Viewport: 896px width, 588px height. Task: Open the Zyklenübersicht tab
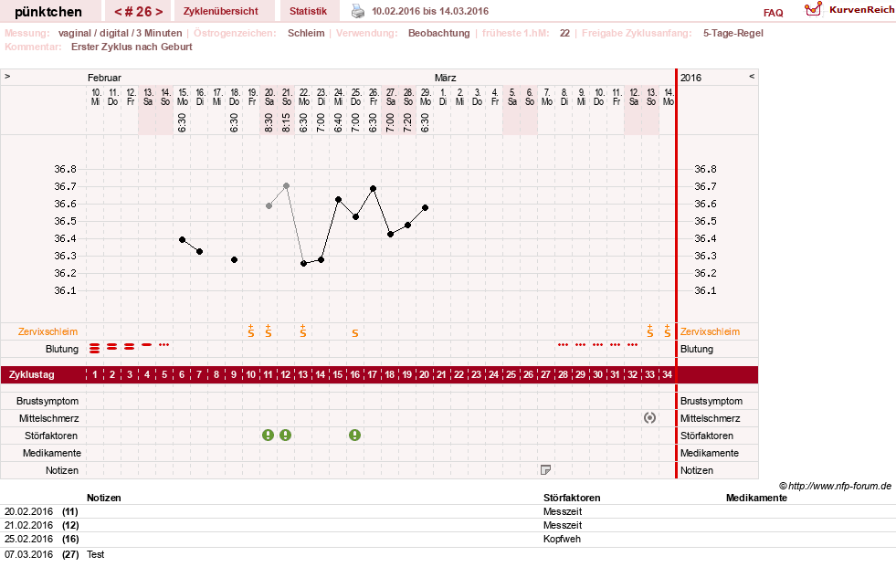click(220, 11)
